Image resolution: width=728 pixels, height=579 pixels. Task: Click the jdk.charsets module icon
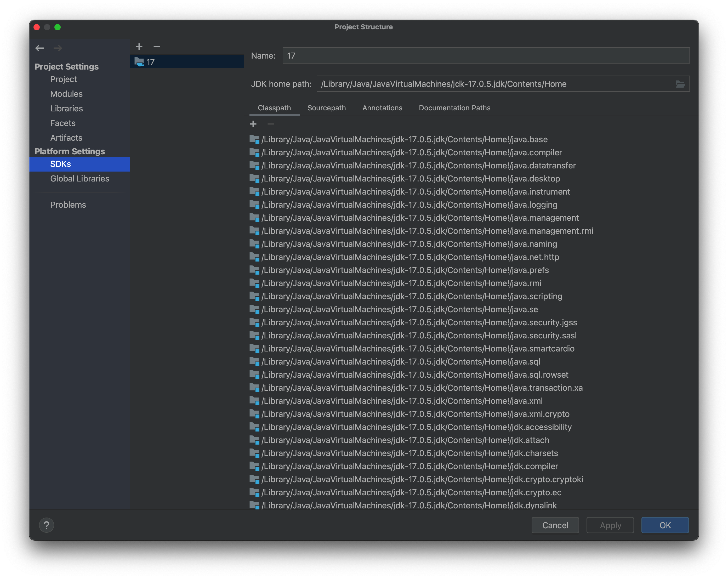coord(254,453)
